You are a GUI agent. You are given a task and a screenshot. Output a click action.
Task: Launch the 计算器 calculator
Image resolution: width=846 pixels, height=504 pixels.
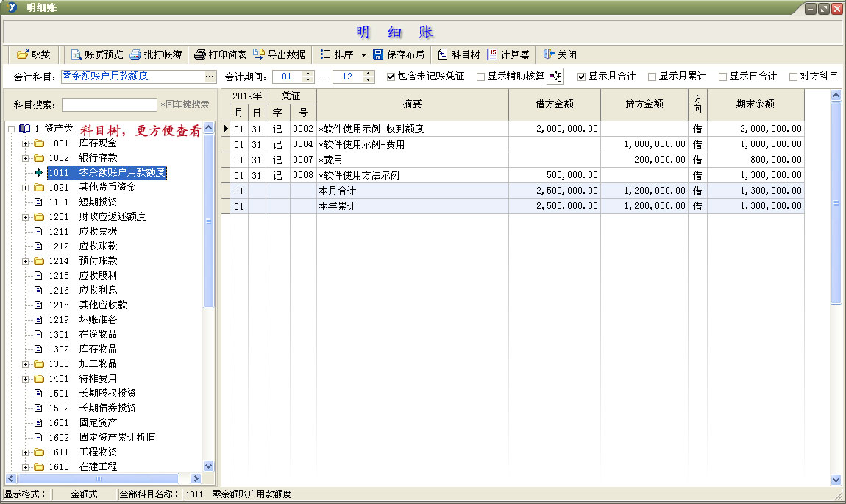508,54
